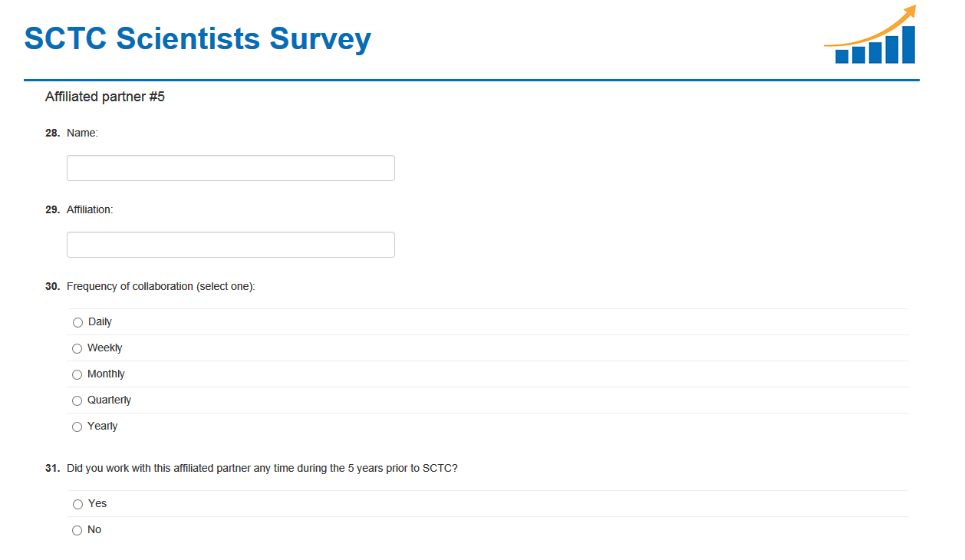Image resolution: width=965 pixels, height=560 pixels.
Task: Click the SCTC Scientists Survey title
Action: [x=197, y=38]
